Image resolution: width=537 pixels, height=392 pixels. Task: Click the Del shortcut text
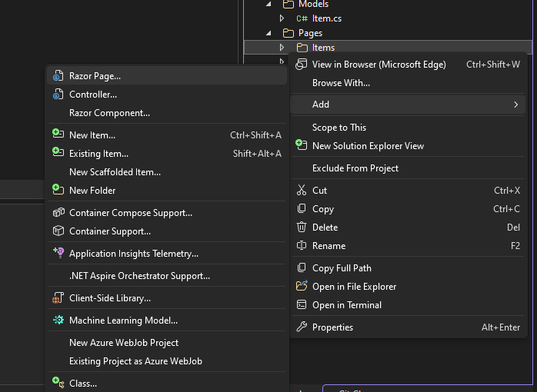click(x=513, y=227)
